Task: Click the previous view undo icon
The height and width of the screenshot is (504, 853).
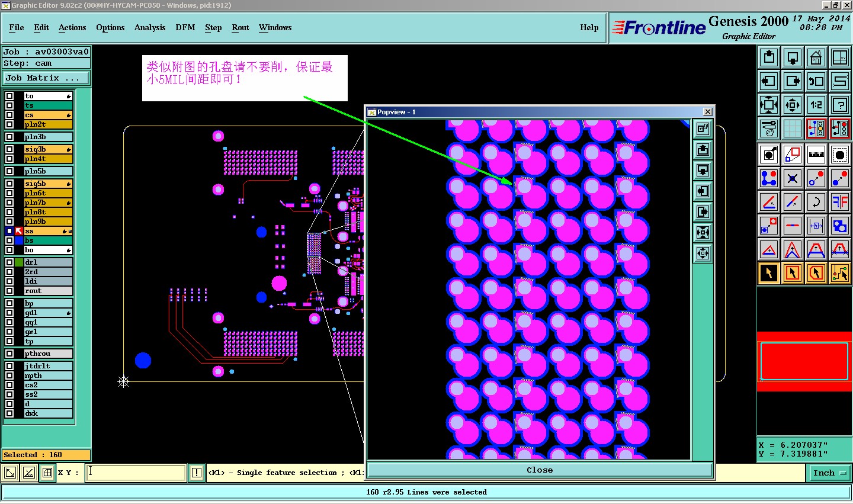Action: pyautogui.click(x=816, y=81)
